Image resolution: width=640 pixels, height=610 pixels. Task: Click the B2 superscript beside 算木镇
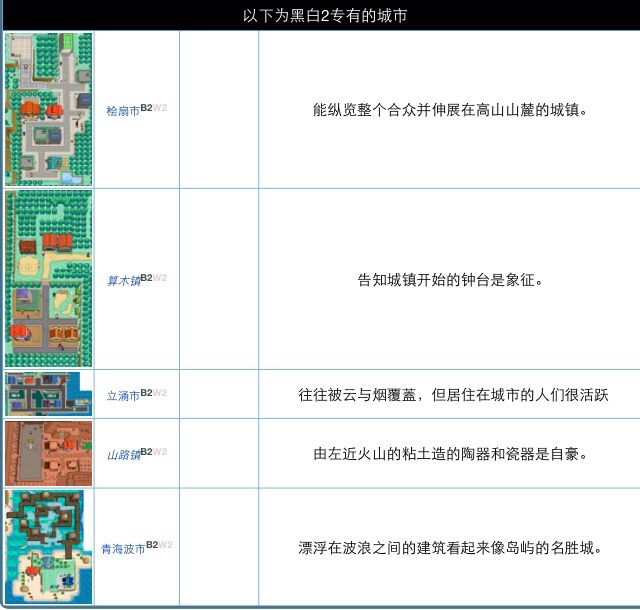(x=146, y=278)
